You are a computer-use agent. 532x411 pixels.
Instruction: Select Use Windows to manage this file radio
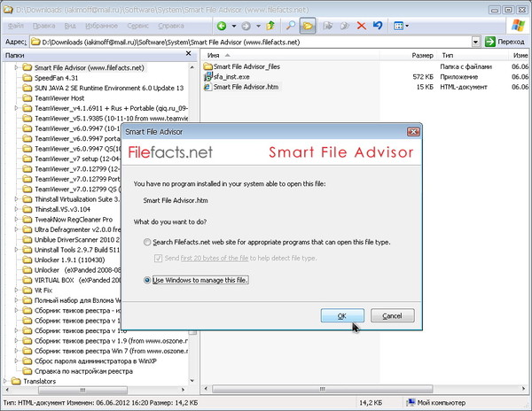point(147,280)
